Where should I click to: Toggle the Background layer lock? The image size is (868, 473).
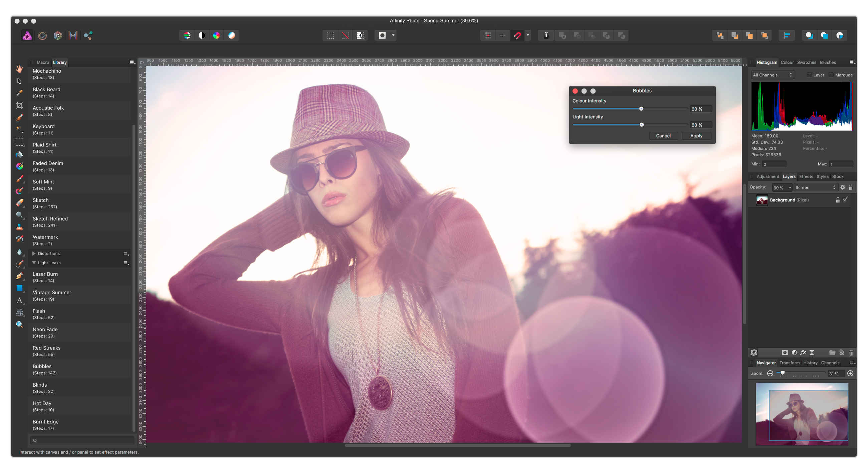[x=838, y=200]
